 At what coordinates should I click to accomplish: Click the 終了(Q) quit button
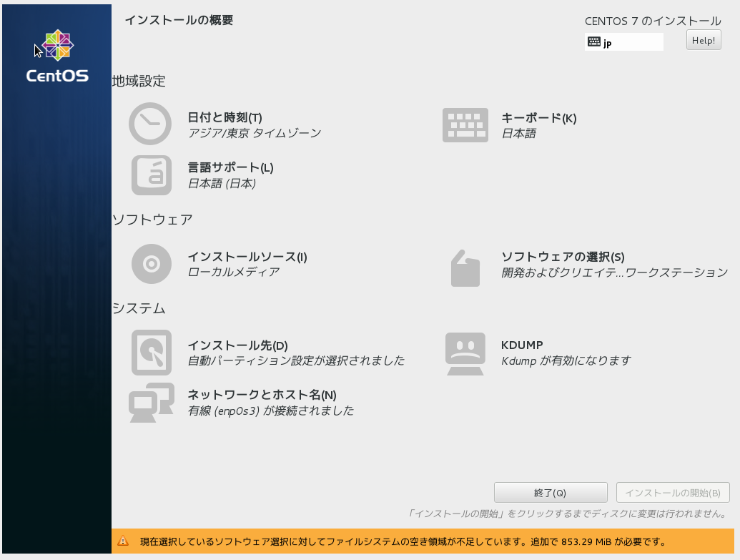[550, 492]
